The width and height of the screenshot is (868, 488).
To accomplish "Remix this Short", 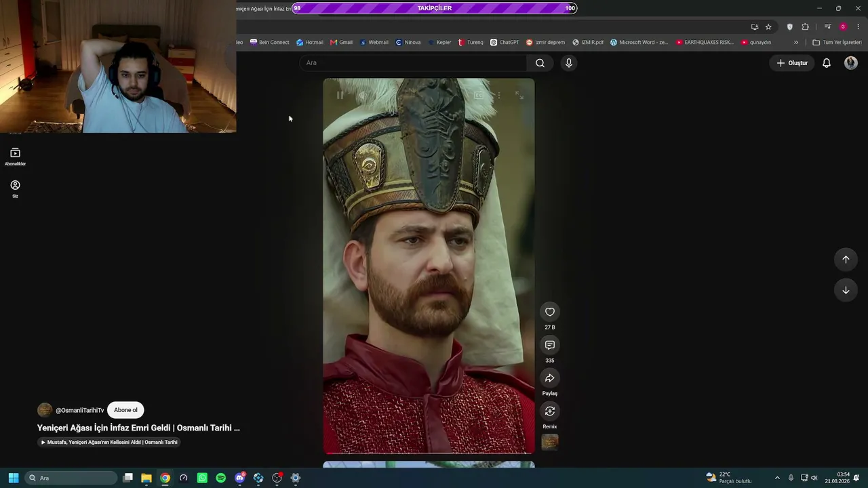I will pyautogui.click(x=550, y=411).
